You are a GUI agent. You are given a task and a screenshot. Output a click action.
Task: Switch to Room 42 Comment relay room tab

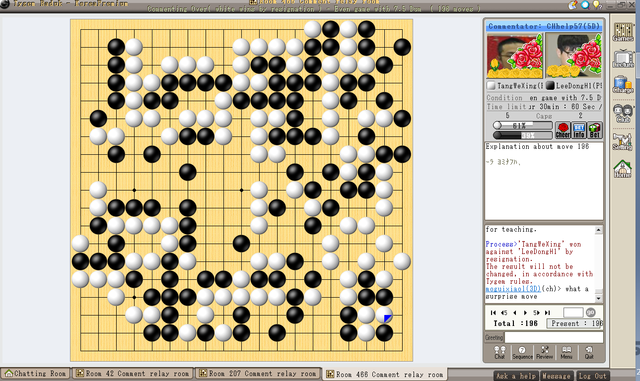click(133, 373)
